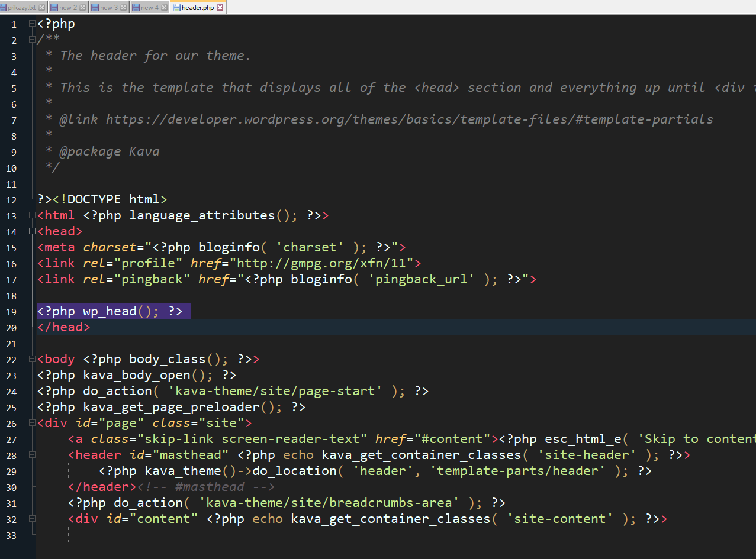Switch to the prikazy.txt tab
The width and height of the screenshot is (756, 559).
pyautogui.click(x=23, y=7)
